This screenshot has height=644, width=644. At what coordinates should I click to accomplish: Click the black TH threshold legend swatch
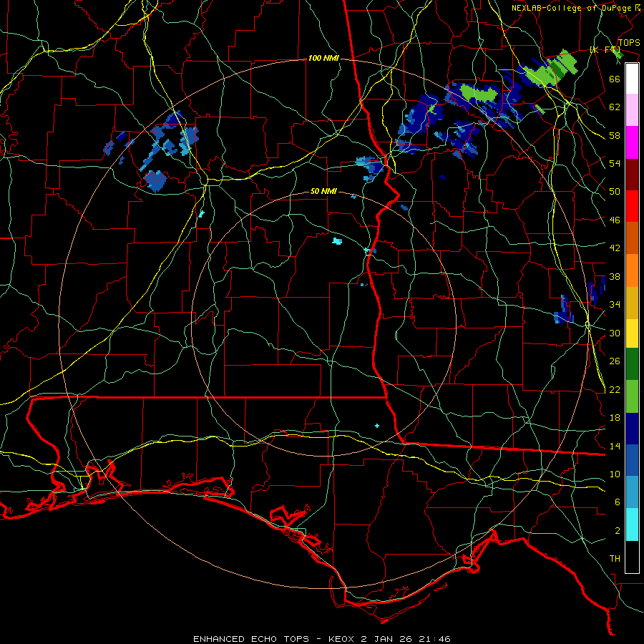point(632,557)
